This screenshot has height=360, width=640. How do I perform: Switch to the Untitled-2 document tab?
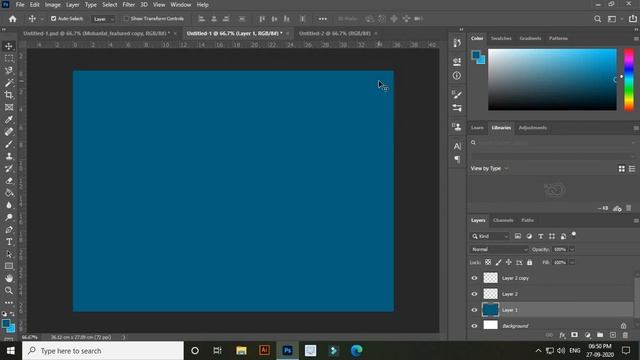[335, 33]
